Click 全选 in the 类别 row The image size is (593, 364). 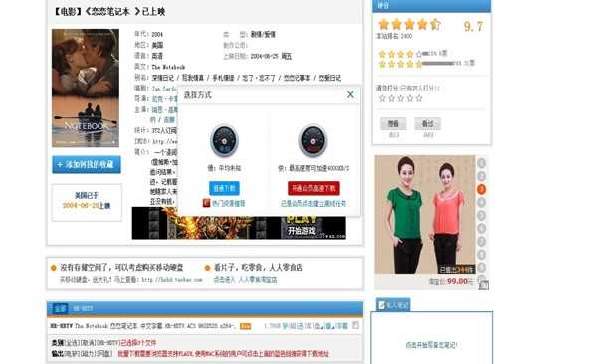pyautogui.click(x=72, y=343)
